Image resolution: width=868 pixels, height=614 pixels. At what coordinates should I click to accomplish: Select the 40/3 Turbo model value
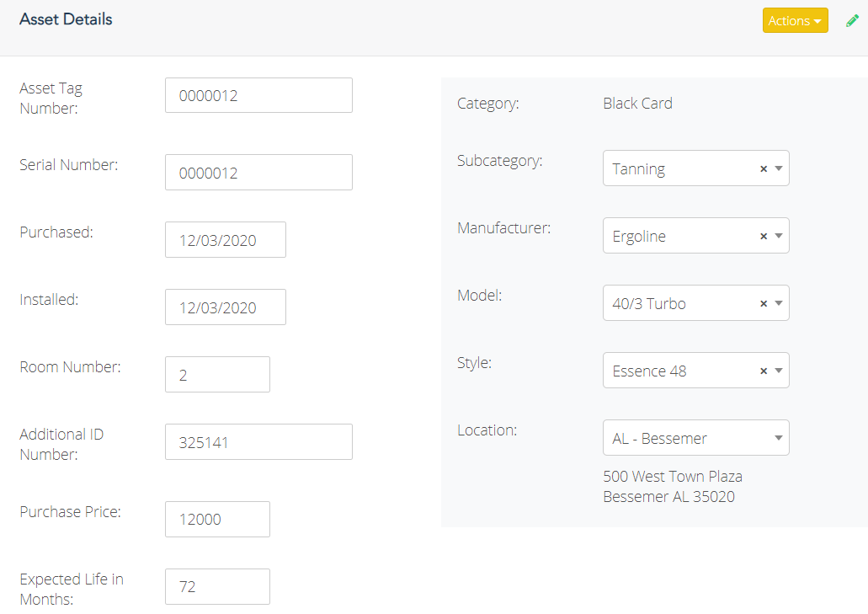(x=649, y=304)
